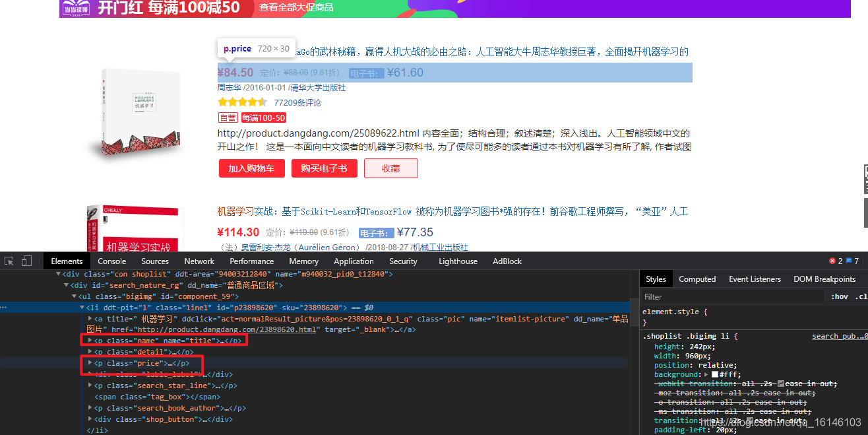Screen dimensions: 868x435
Task: Select the Styles sidebar tab
Action: 656,279
